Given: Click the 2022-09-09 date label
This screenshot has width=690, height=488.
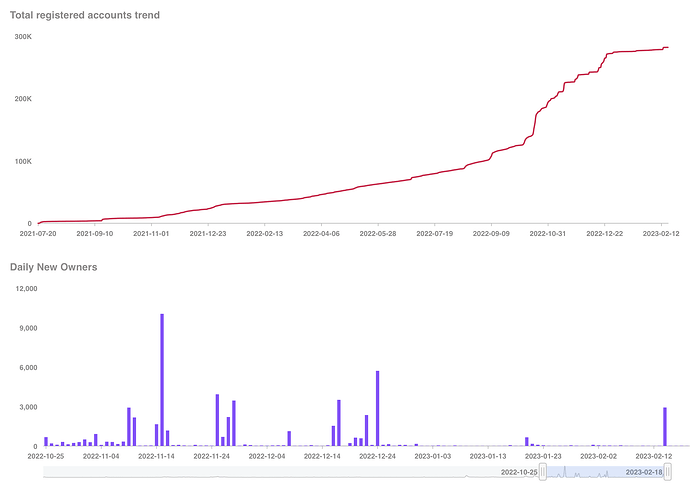Looking at the screenshot, I should (491, 233).
